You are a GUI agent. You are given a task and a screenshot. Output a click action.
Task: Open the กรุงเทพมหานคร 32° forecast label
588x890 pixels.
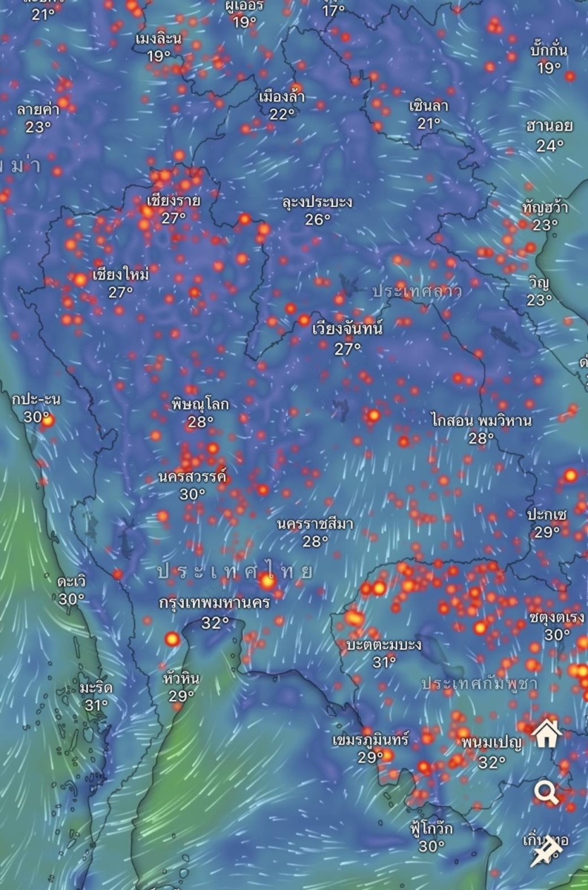(x=215, y=612)
